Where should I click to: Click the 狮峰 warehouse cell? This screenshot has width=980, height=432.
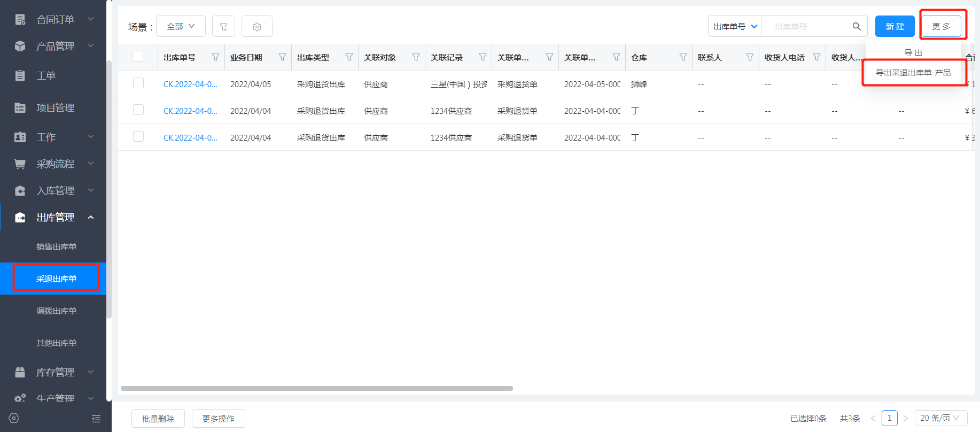pyautogui.click(x=639, y=84)
